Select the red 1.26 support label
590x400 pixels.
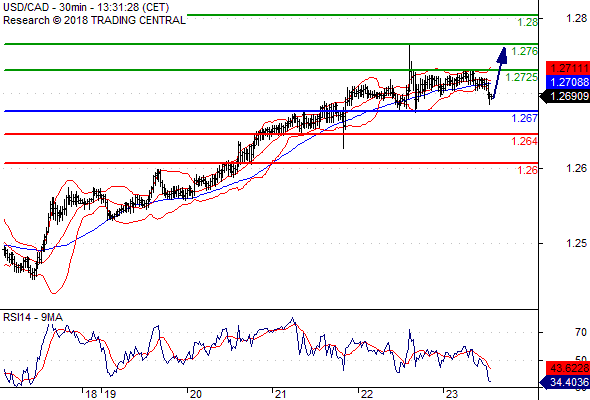tap(528, 170)
